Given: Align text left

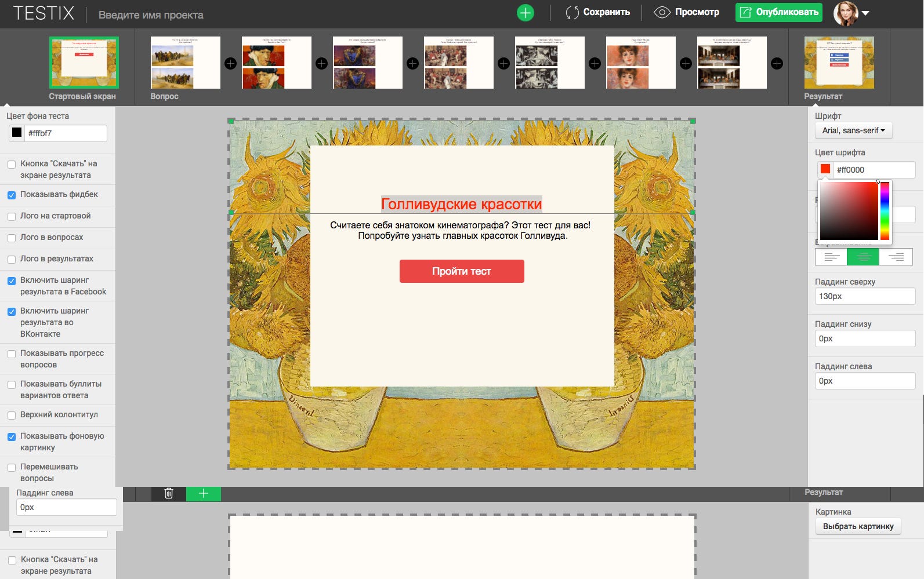Looking at the screenshot, I should tap(831, 257).
